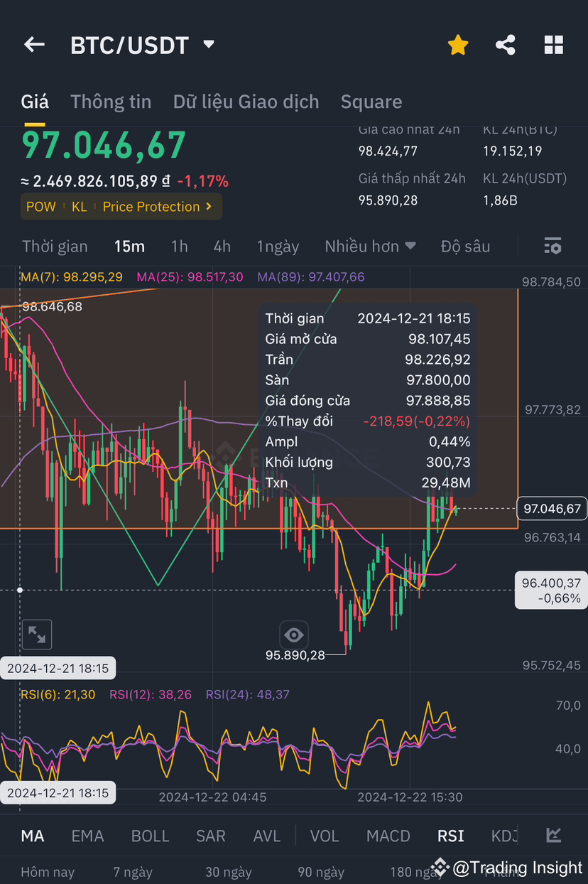Expand the Price Protection chevron
The height and width of the screenshot is (884, 588).
208,206
